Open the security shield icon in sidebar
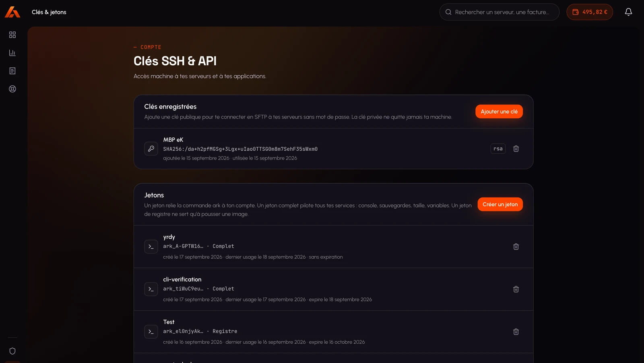Viewport: 644px width, 363px height. [x=12, y=351]
